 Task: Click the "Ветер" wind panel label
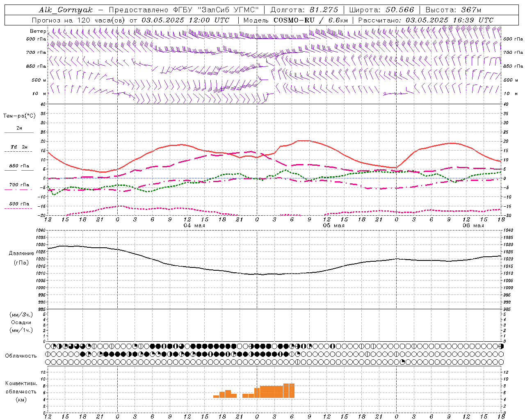(x=38, y=31)
